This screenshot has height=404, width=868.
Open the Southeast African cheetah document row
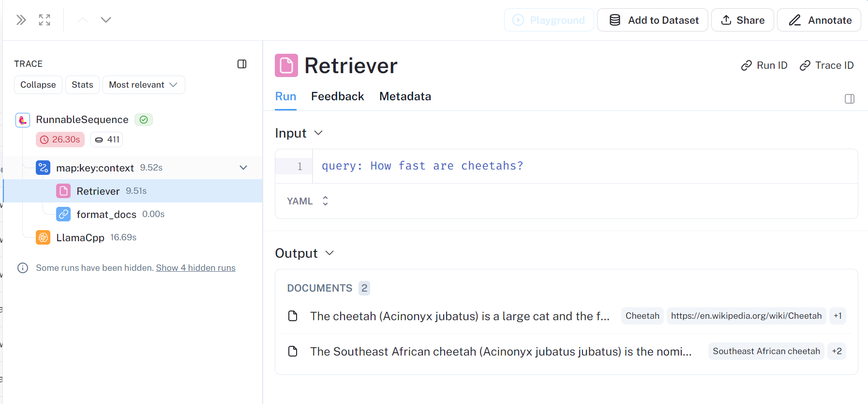pyautogui.click(x=500, y=352)
